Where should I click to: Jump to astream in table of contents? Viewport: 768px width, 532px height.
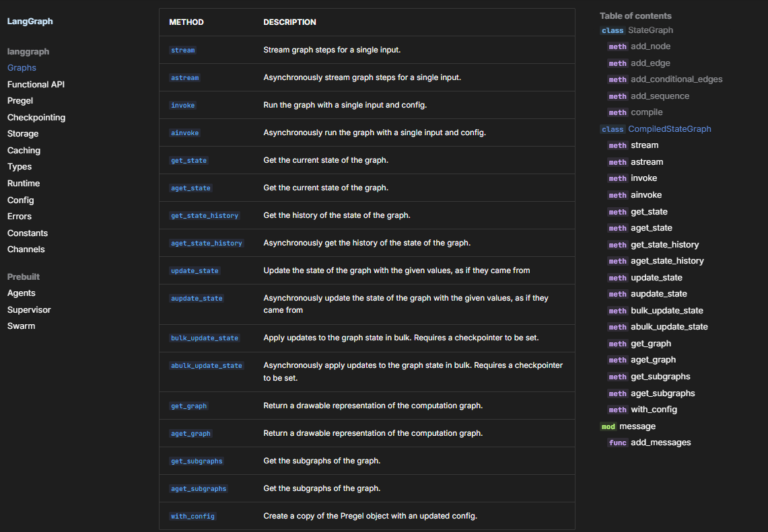[647, 162]
